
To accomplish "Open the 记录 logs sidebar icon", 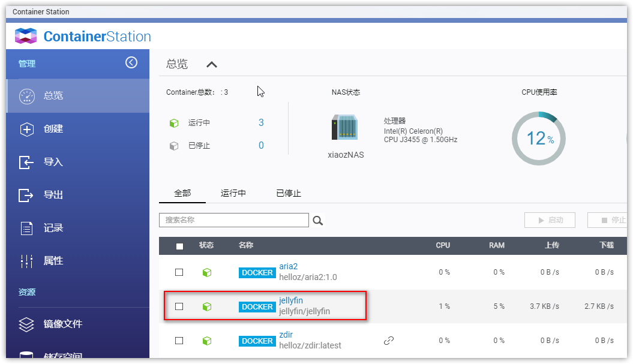I will coord(26,228).
